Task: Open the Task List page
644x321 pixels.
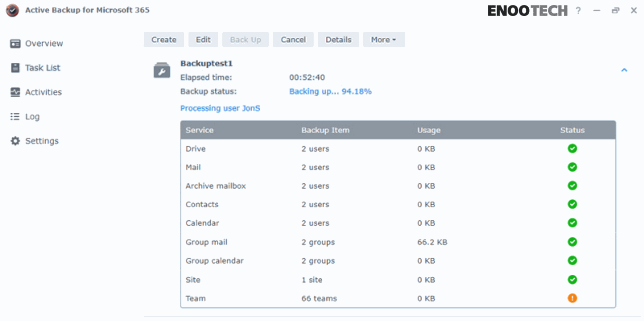Action: click(x=43, y=68)
